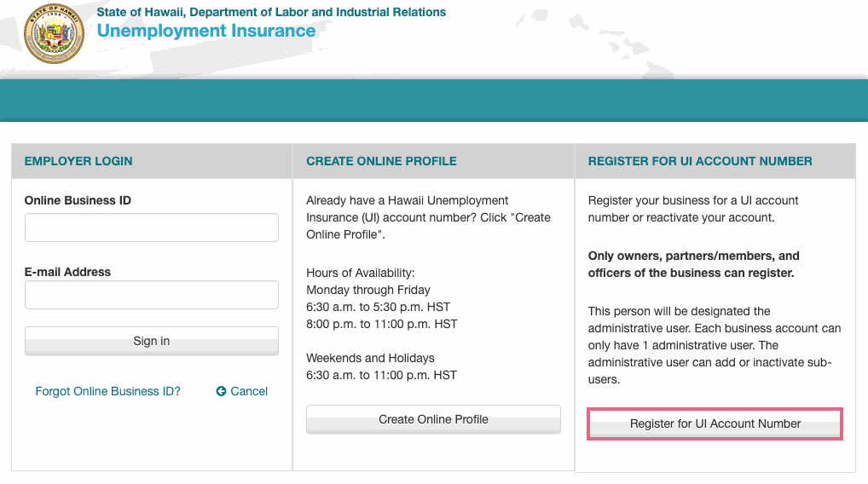
Task: Focus the E-mail Address input field
Action: tap(152, 295)
